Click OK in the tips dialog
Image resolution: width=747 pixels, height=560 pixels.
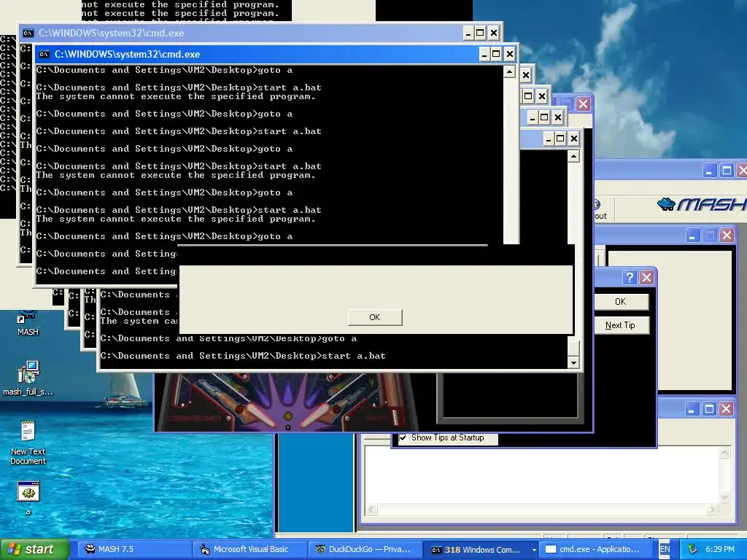pos(620,301)
